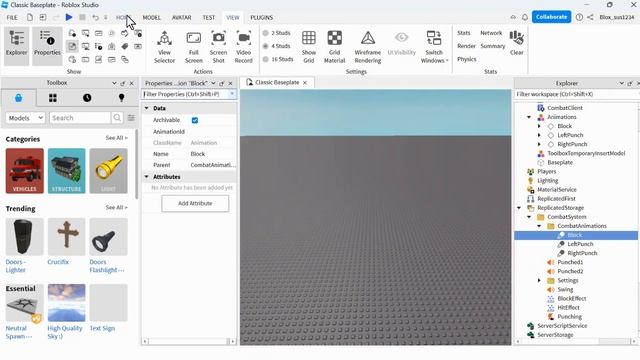Expand the Settings folder in Explorer
This screenshot has height=360, width=640.
(x=539, y=280)
